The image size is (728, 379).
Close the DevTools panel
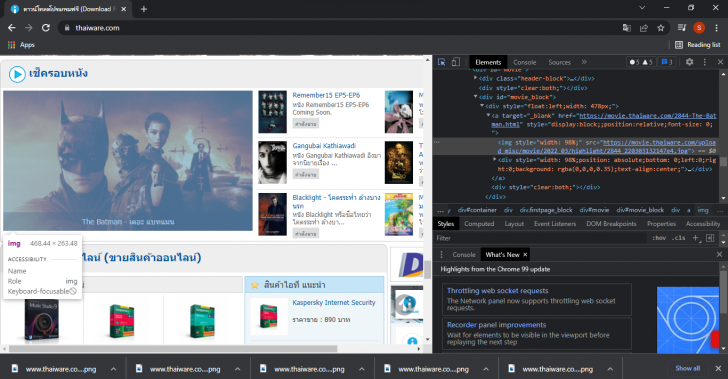click(720, 62)
